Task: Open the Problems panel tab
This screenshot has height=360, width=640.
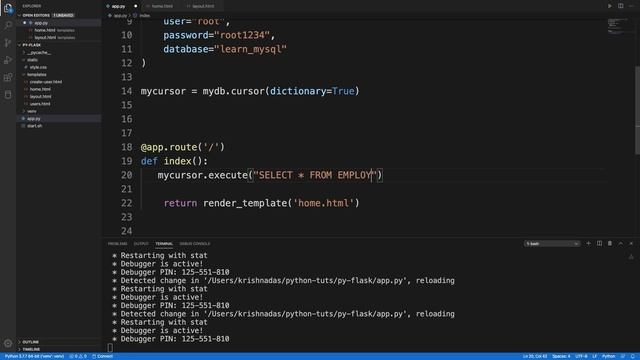Action: pyautogui.click(x=118, y=244)
